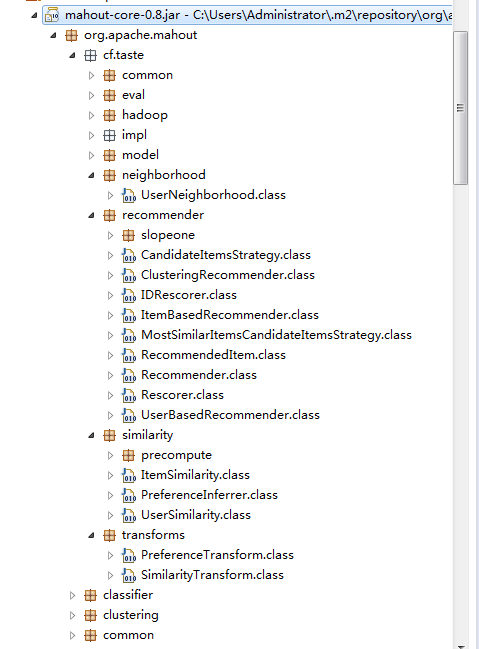This screenshot has width=479, height=649.
Task: Expand the ClusteringRecommender.class node
Action: pyautogui.click(x=111, y=275)
